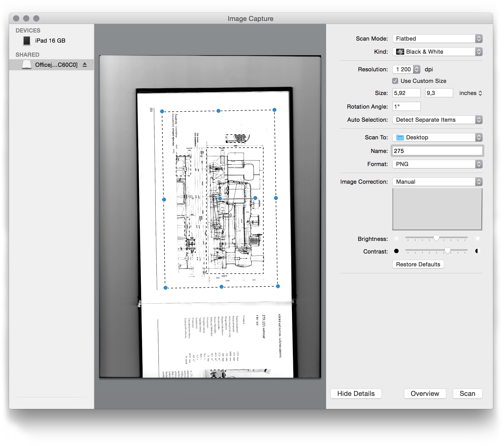Image resolution: width=504 pixels, height=446 pixels.
Task: Click the top-right selection handle on the scan preview
Action: pyautogui.click(x=274, y=110)
